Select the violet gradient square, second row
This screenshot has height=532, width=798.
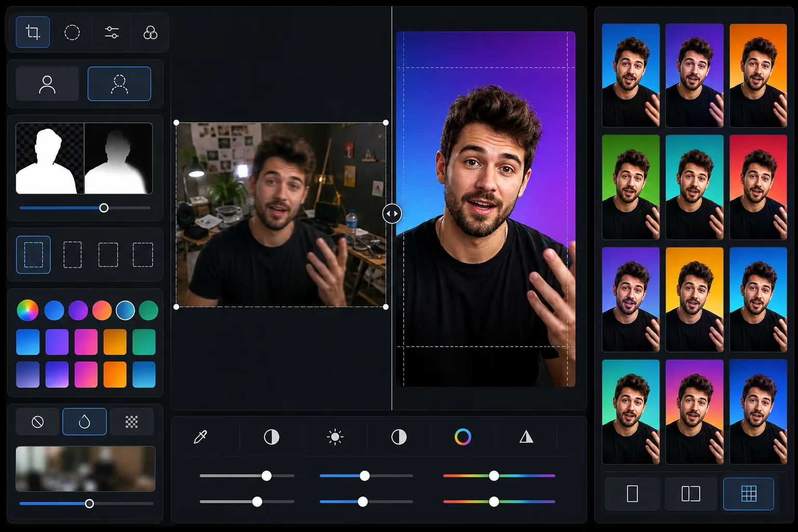57,375
